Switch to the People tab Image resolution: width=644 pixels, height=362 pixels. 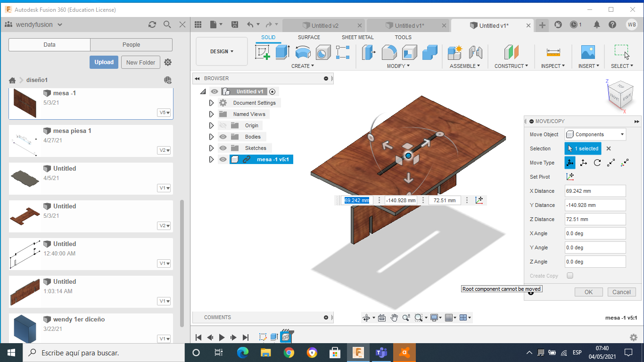click(131, 45)
